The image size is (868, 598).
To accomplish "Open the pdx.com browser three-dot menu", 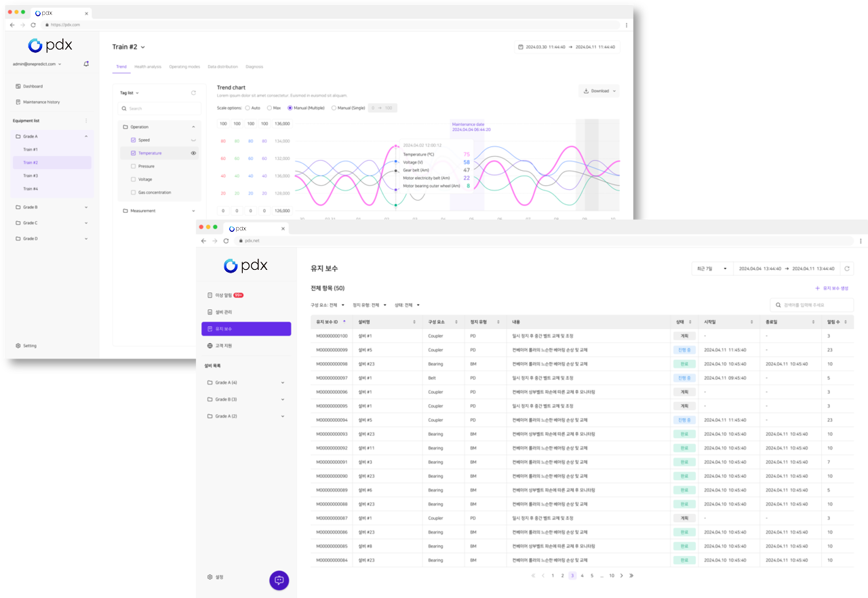I will tap(626, 25).
